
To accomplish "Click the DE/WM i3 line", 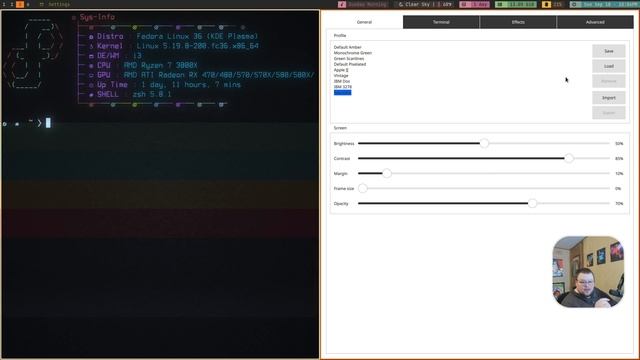I will 115,56.
